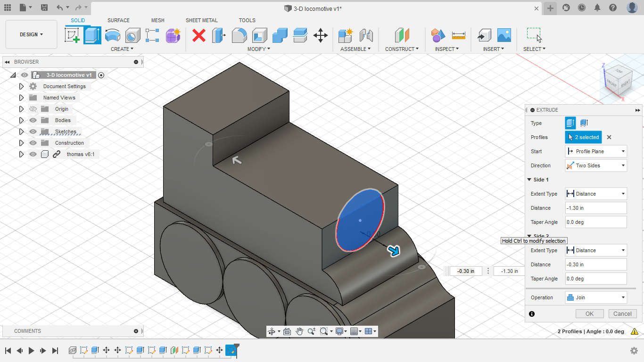Screen dimensions: 644x362
Task: Open Side 1 Extent Type dropdown
Action: pyautogui.click(x=596, y=194)
